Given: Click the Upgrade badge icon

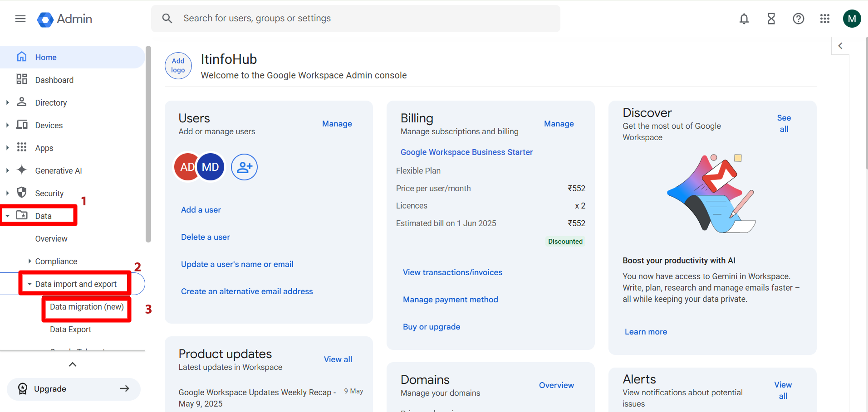Looking at the screenshot, I should [22, 388].
